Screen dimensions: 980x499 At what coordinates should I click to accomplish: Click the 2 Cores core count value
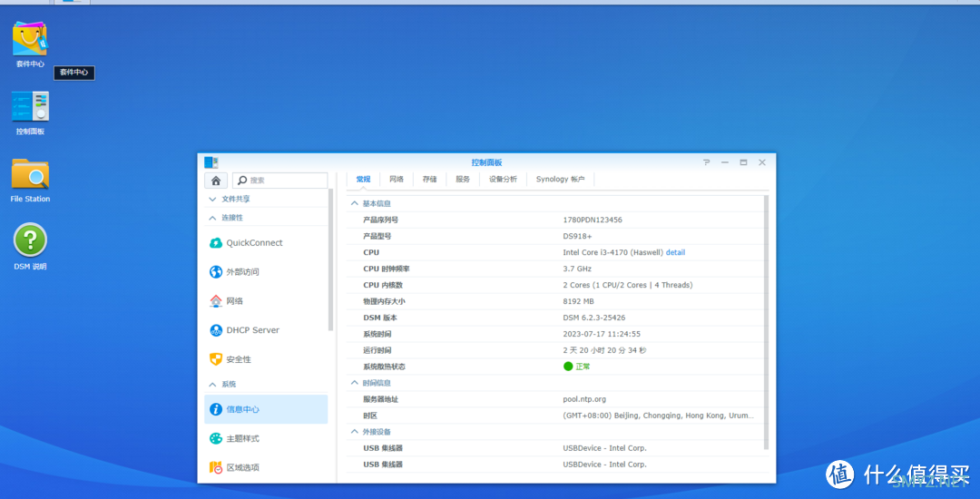coord(628,285)
